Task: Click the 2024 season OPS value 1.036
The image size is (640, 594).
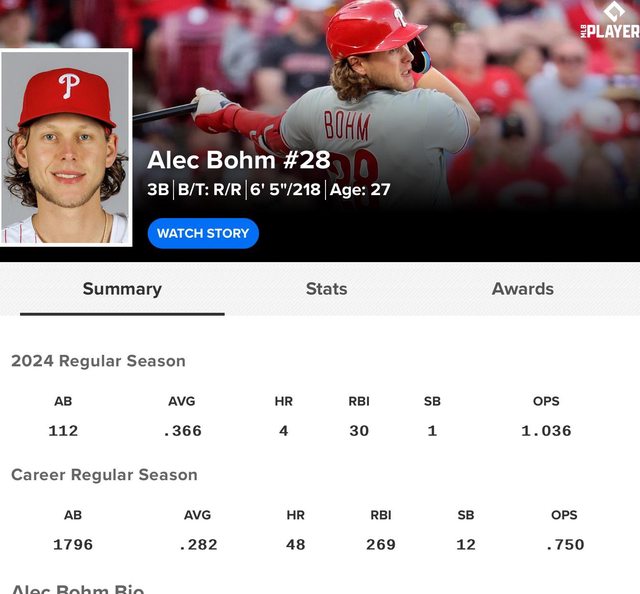Action: click(x=546, y=431)
